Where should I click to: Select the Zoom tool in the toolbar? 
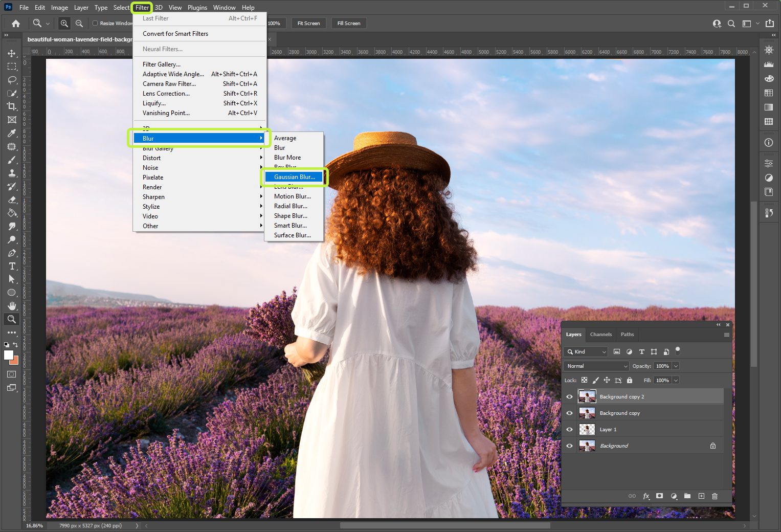click(12, 319)
